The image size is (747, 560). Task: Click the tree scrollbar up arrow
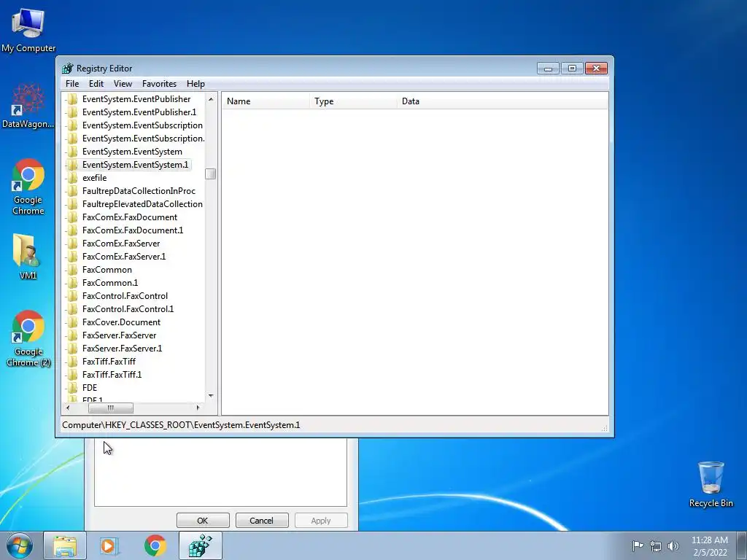[x=211, y=99]
